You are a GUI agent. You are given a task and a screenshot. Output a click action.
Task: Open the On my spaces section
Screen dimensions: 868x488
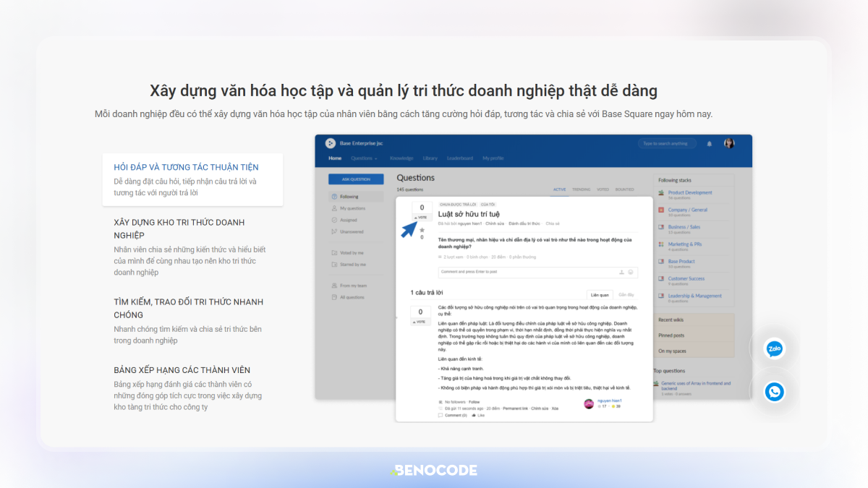click(x=694, y=351)
